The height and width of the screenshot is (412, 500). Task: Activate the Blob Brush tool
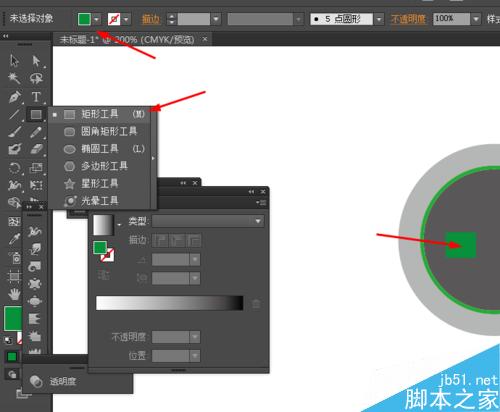14,149
